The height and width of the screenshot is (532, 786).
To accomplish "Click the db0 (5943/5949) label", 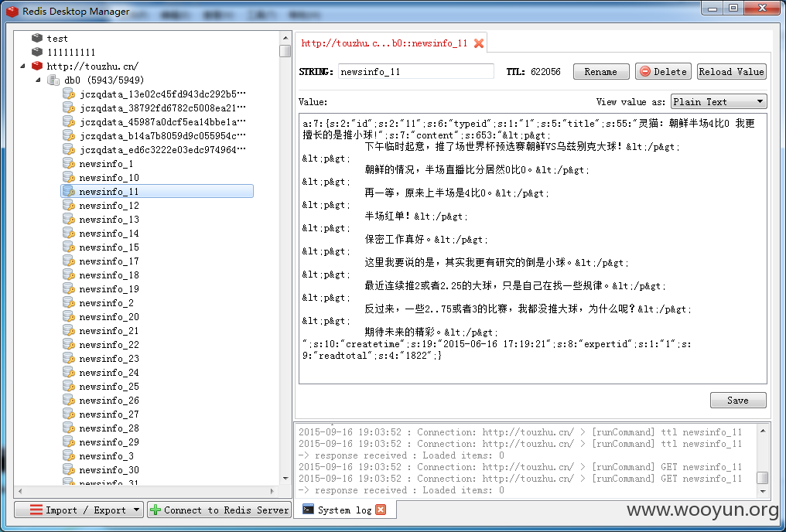I will (104, 80).
